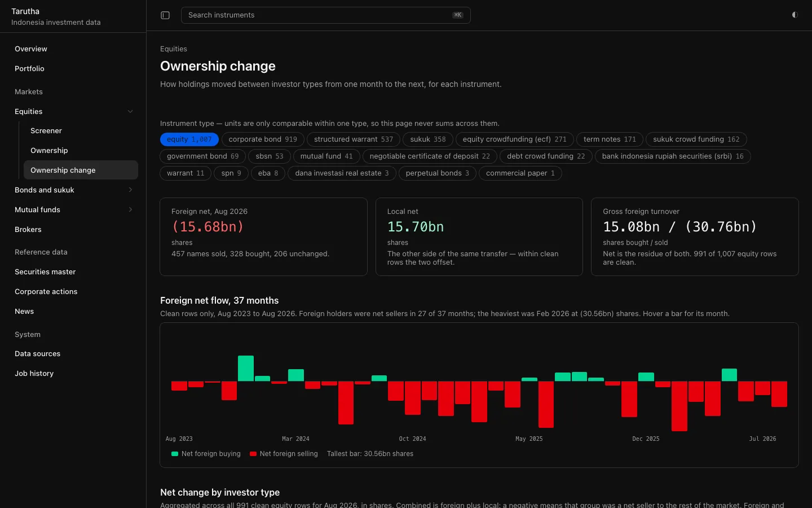Open the Screener subpage
The height and width of the screenshot is (508, 812).
(81, 131)
